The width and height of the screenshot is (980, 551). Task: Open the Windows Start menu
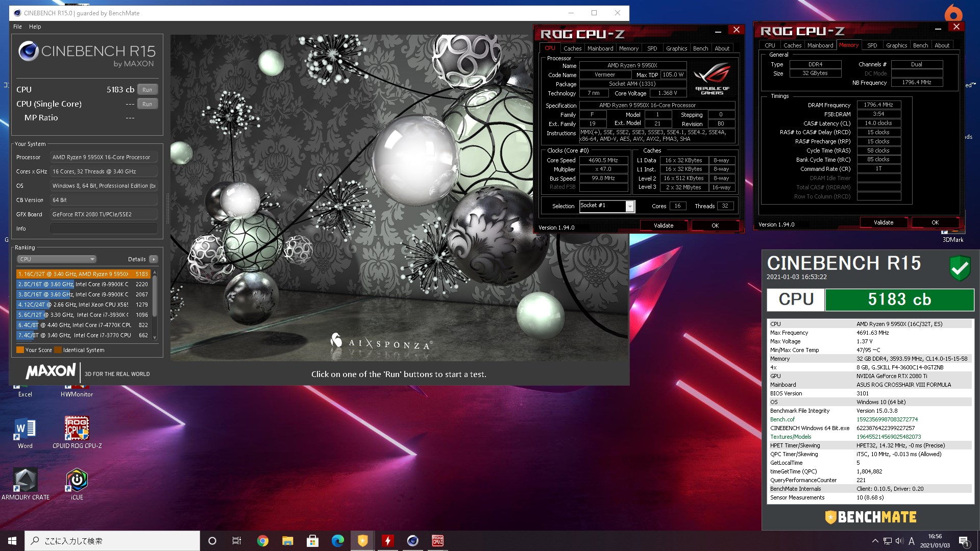[x=12, y=541]
